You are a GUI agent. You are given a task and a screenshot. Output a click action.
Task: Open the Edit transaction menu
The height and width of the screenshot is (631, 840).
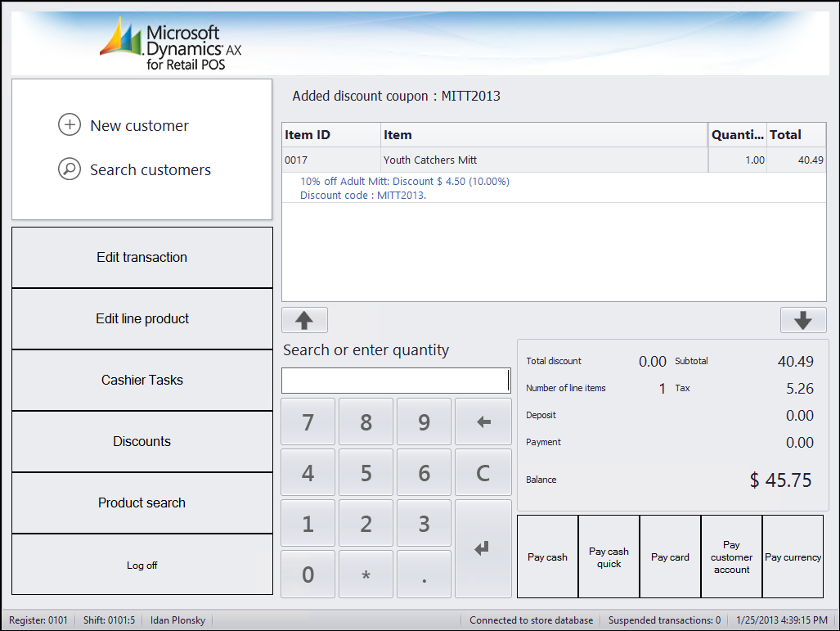(x=142, y=257)
